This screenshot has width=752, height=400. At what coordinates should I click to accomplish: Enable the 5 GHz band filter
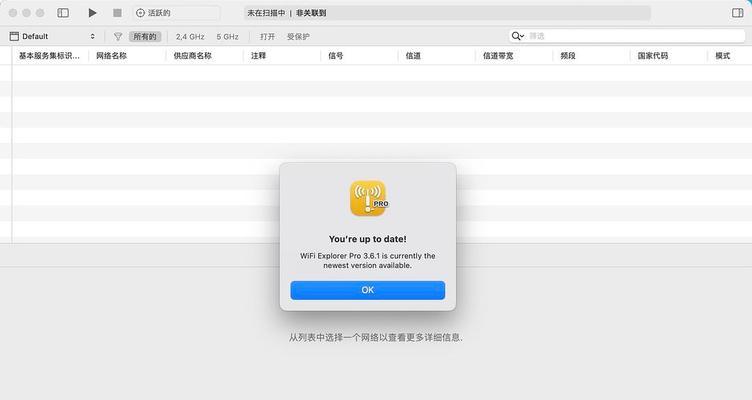[227, 36]
